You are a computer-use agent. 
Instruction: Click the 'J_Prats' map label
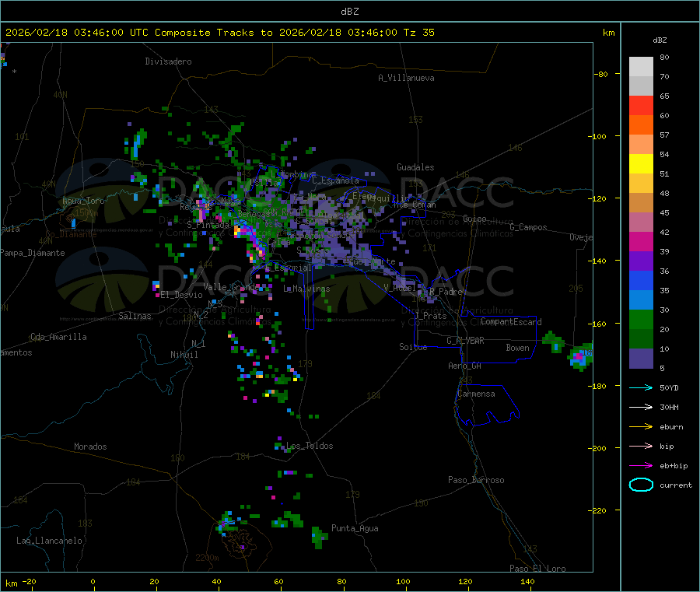[430, 316]
